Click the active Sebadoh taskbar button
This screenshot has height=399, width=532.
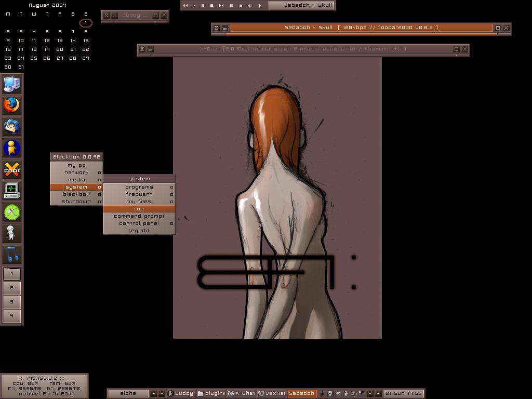pyautogui.click(x=301, y=394)
